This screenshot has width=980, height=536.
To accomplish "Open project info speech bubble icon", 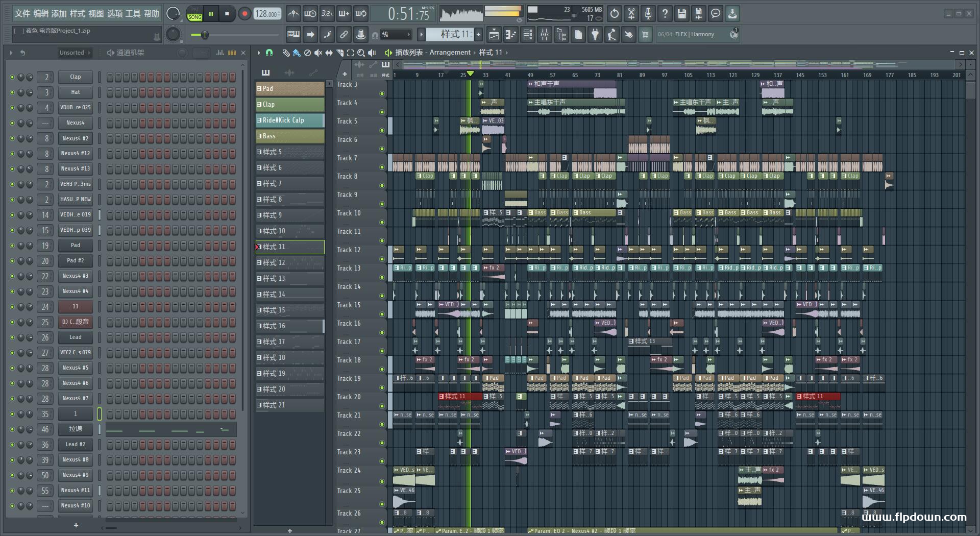I will click(716, 14).
